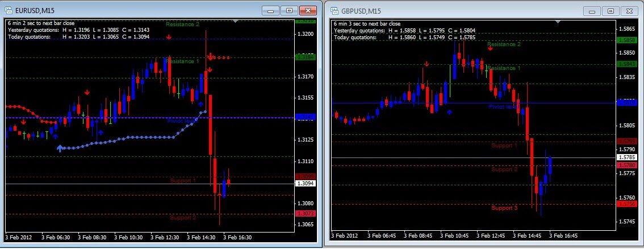The image size is (644, 249).
Task: Select the blue up arrow on GBPUSD chart
Action: pyautogui.click(x=449, y=111)
